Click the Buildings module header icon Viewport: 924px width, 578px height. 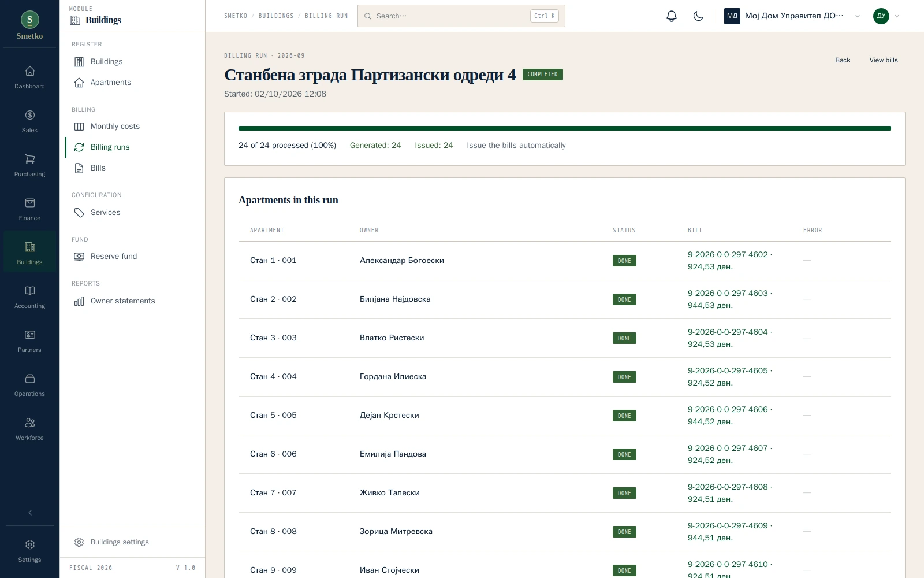pos(75,20)
